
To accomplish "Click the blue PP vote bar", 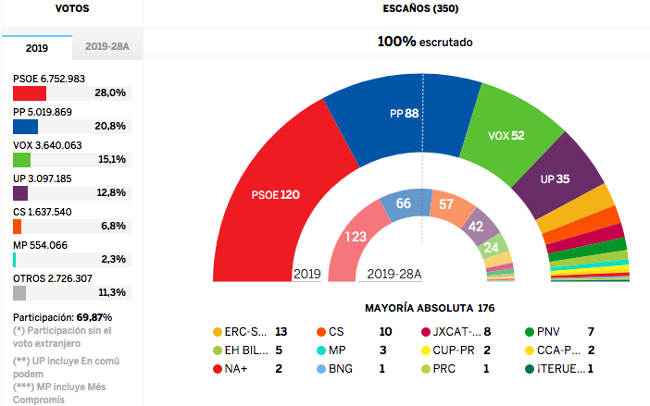I will pos(25,127).
